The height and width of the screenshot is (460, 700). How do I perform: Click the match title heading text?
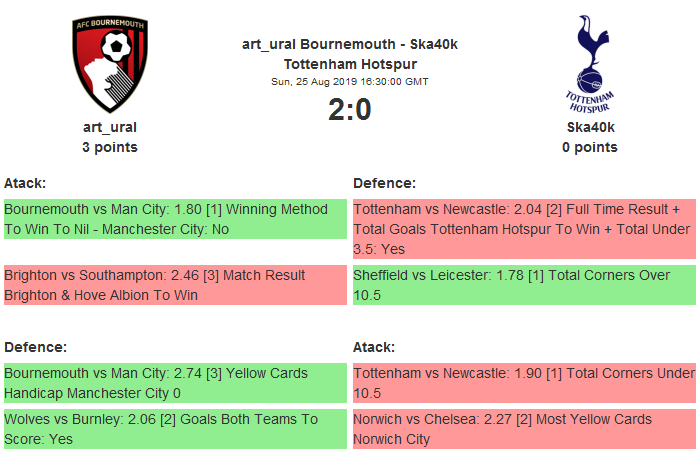[x=350, y=54]
